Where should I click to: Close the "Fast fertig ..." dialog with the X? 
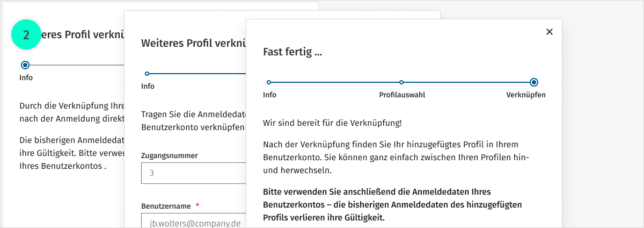click(549, 32)
